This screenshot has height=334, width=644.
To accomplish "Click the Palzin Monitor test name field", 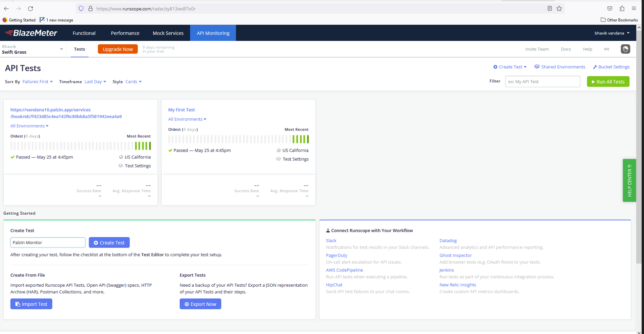I will [x=48, y=242].
